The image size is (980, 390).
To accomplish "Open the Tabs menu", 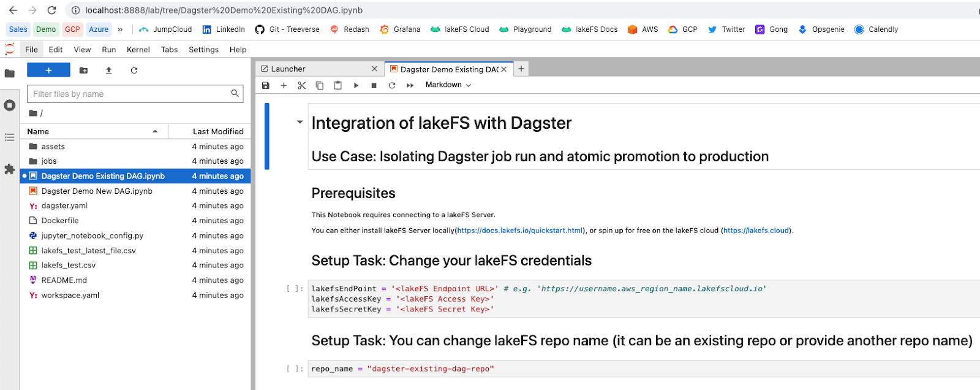I will (169, 50).
